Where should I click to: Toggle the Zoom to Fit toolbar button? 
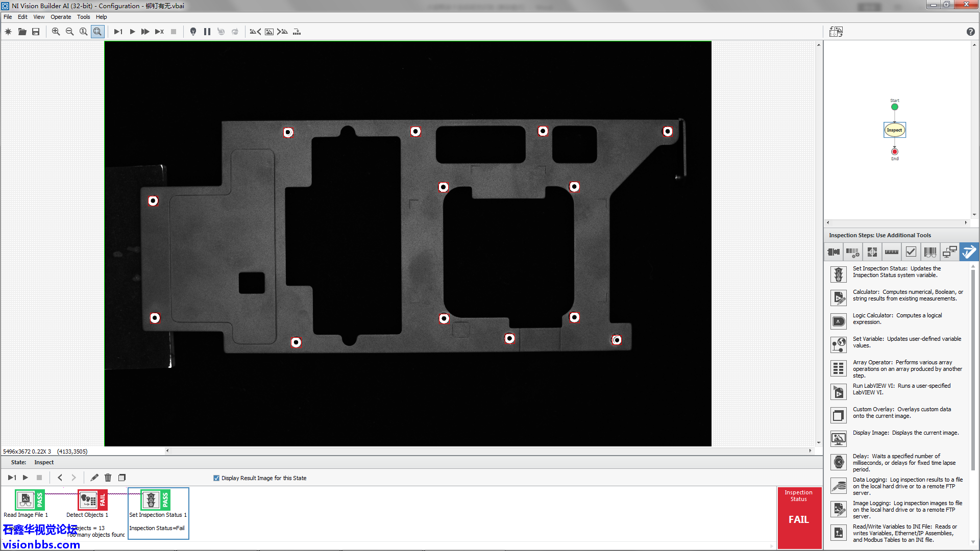coord(97,32)
